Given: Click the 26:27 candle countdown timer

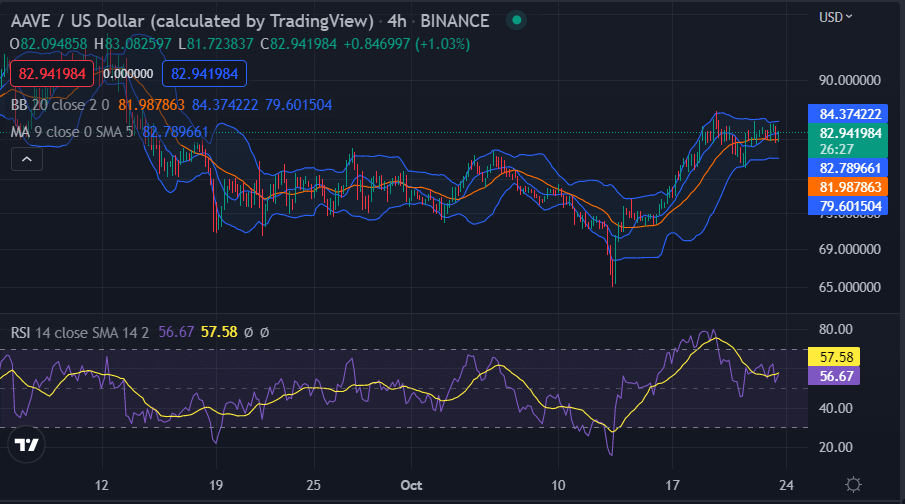Looking at the screenshot, I should click(837, 150).
